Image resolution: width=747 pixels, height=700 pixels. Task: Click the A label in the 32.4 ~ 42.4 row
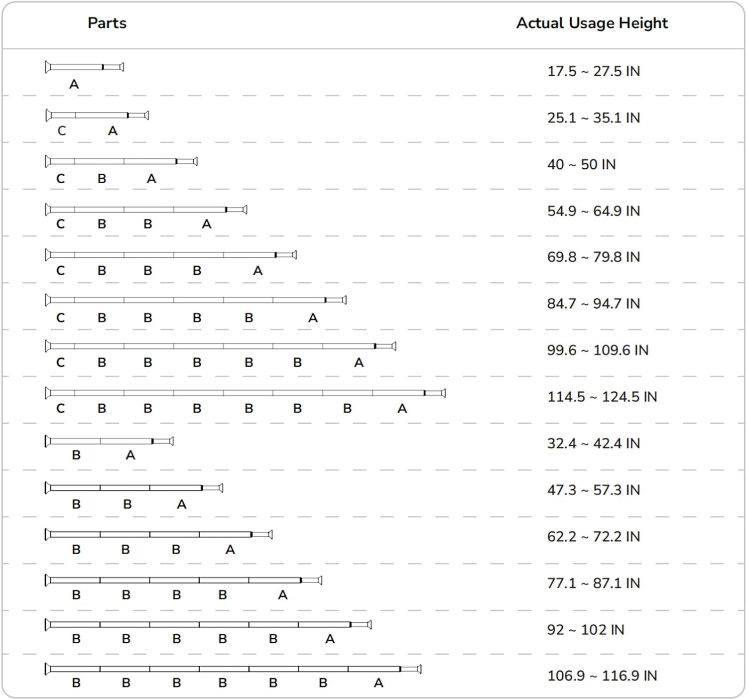click(130, 455)
